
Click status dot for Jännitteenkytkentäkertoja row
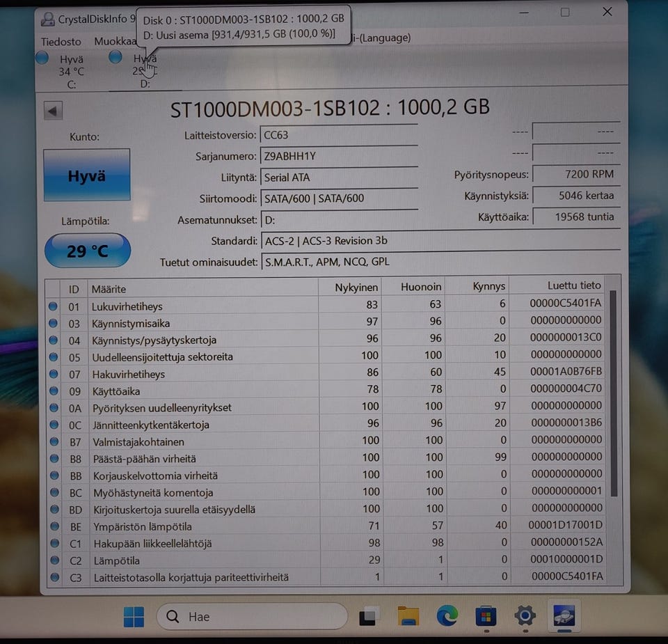pyautogui.click(x=54, y=425)
